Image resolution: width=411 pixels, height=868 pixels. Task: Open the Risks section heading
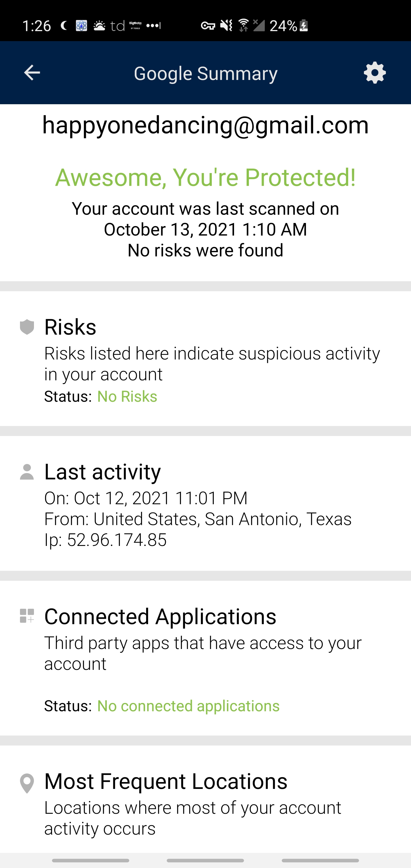coord(70,327)
